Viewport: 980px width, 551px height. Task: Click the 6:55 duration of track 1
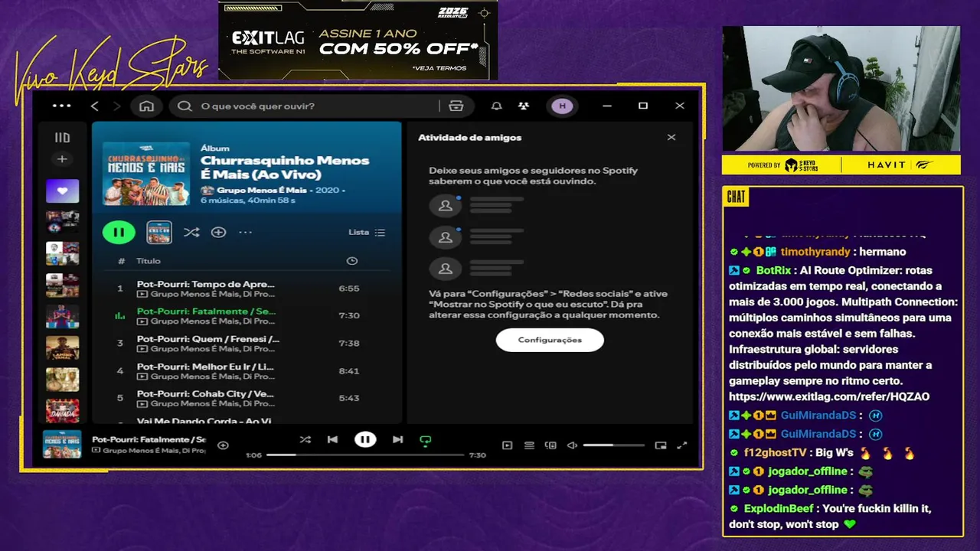(348, 289)
